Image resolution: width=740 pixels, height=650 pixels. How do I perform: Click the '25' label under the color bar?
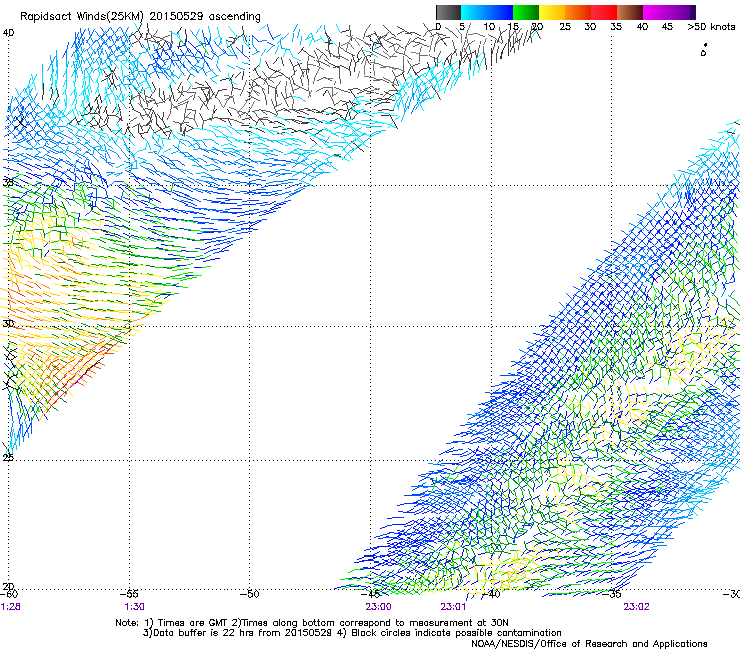565,27
